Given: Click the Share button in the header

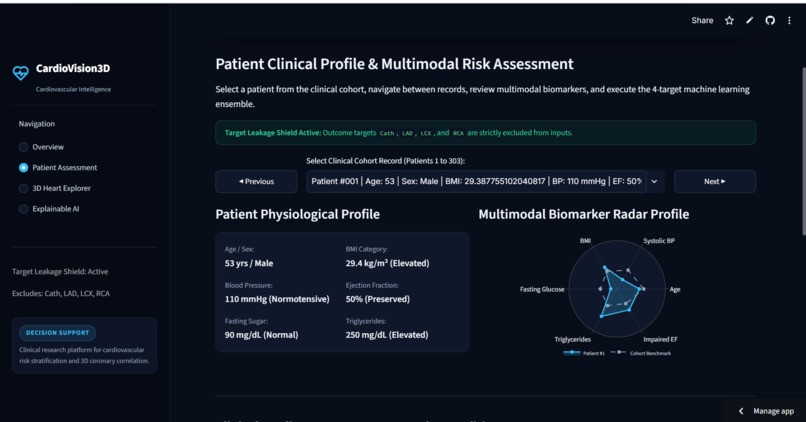Looking at the screenshot, I should [702, 21].
